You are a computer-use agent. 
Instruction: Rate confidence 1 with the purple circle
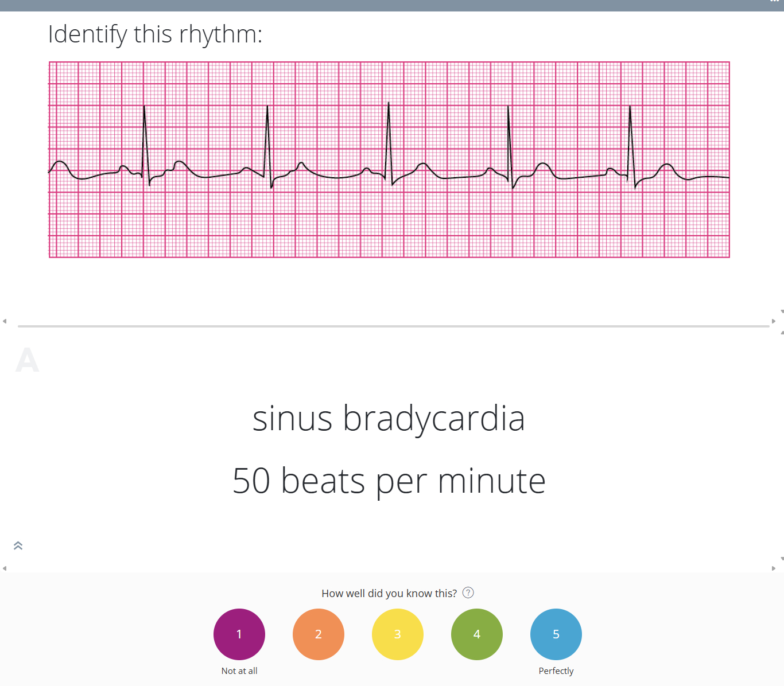pos(239,634)
